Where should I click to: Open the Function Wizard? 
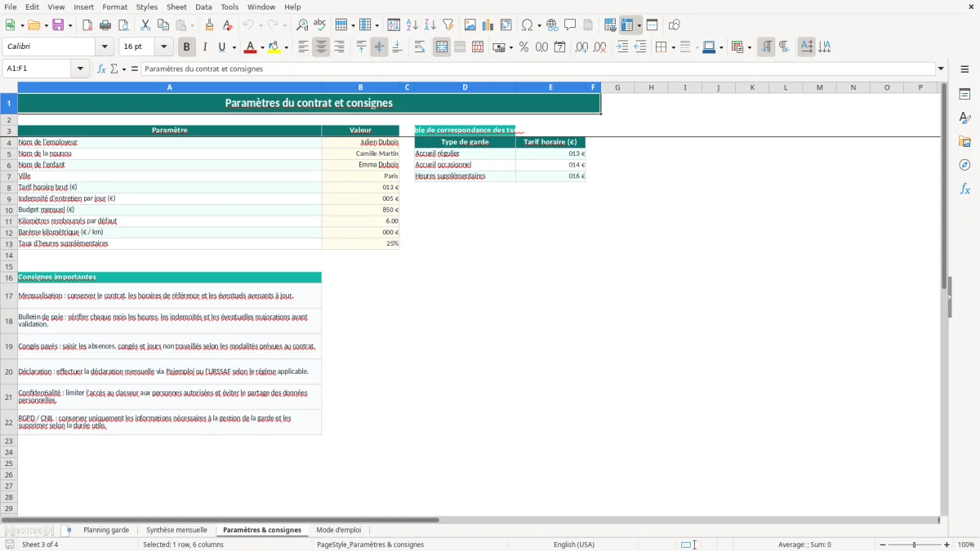click(x=101, y=69)
